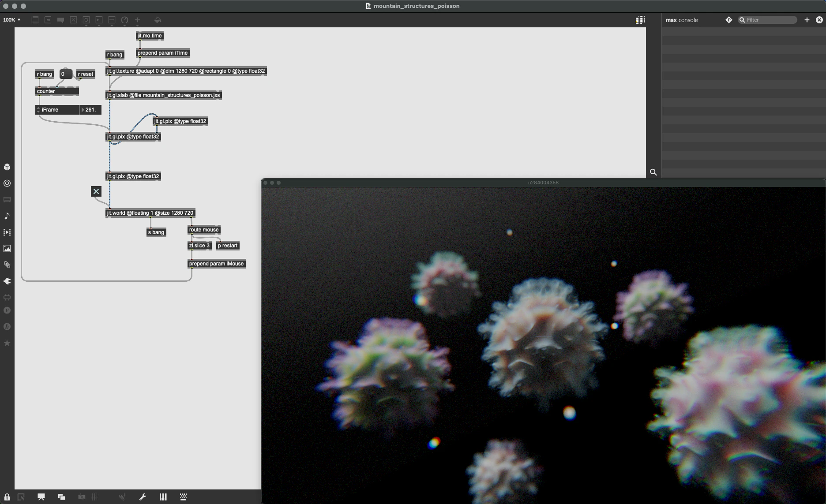
Task: Click the keyboard icon in bottom toolbar
Action: (184, 497)
